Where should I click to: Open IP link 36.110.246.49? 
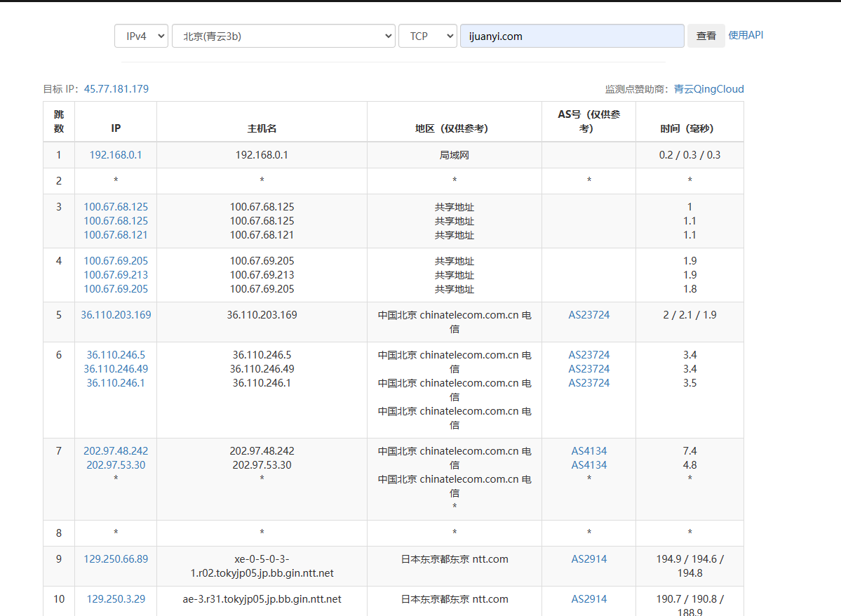coord(116,369)
